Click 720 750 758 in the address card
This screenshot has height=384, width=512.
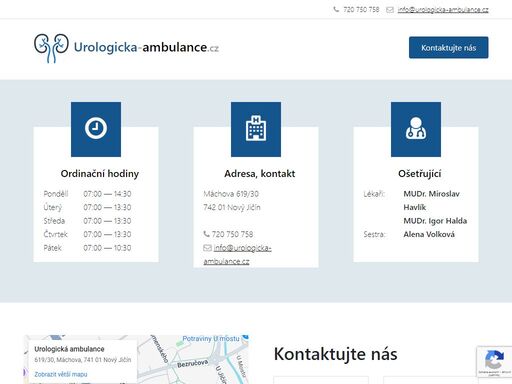pyautogui.click(x=232, y=234)
